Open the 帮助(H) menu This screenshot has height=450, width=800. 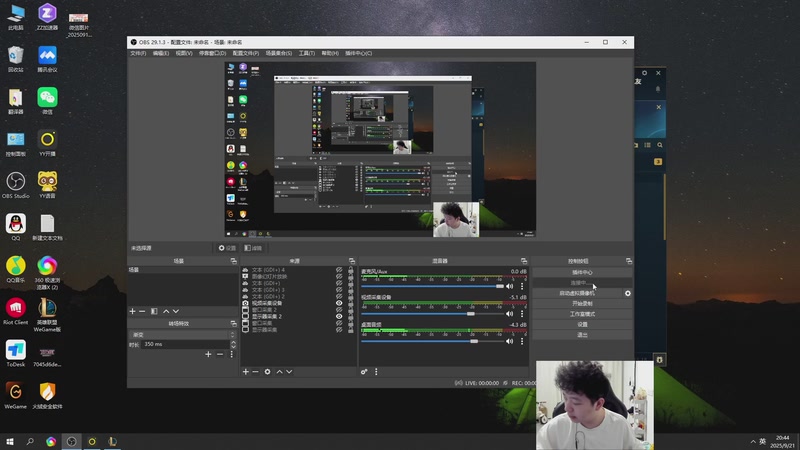330,53
